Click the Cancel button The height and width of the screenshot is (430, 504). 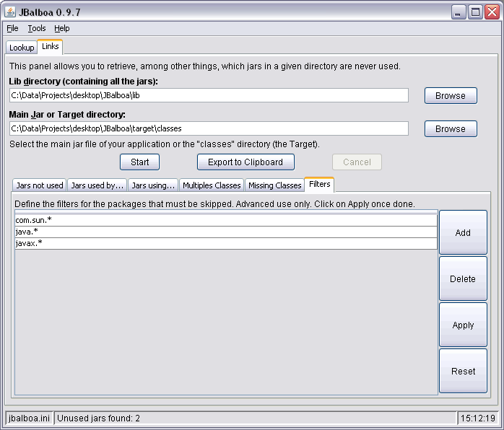[x=357, y=162]
